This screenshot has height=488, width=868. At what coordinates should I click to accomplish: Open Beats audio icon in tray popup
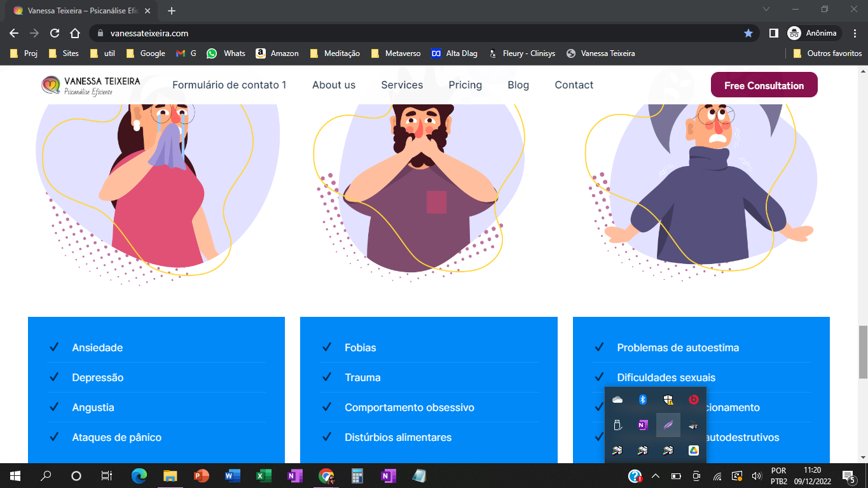pos(693,400)
